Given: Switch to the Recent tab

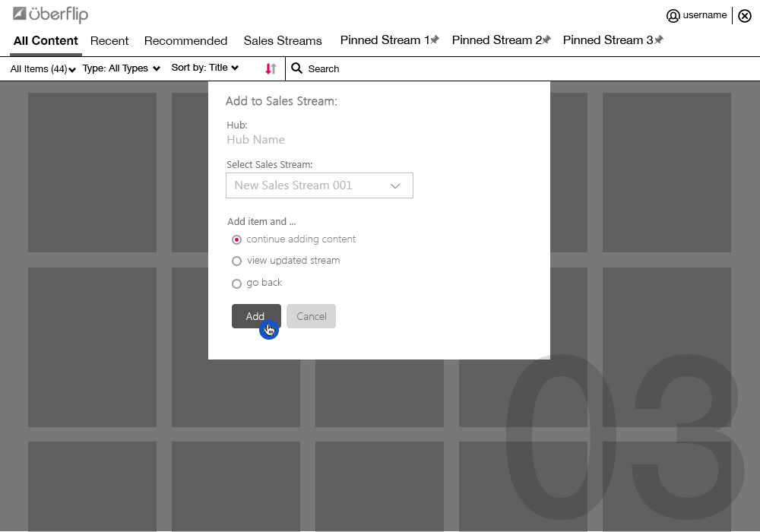Looking at the screenshot, I should tap(109, 41).
